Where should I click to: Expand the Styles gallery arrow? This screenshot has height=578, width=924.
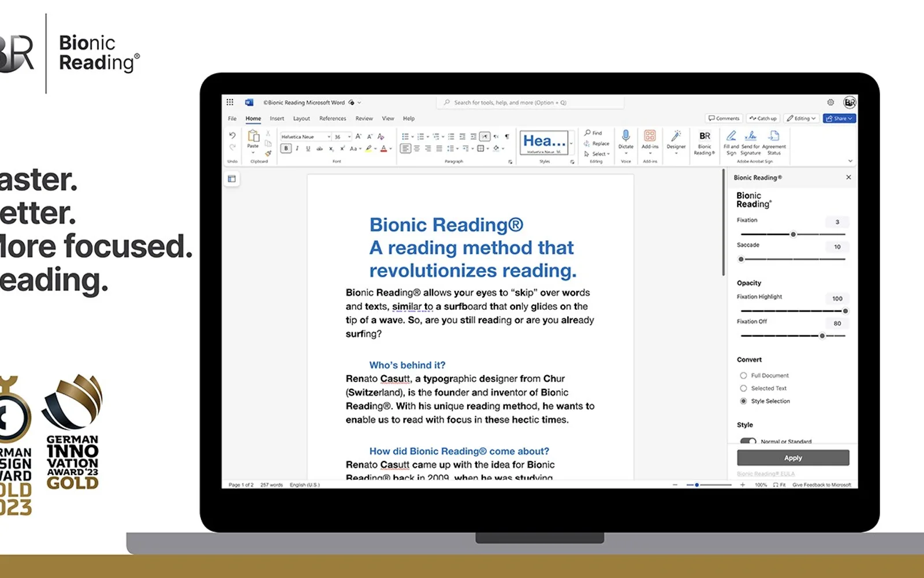pyautogui.click(x=572, y=143)
